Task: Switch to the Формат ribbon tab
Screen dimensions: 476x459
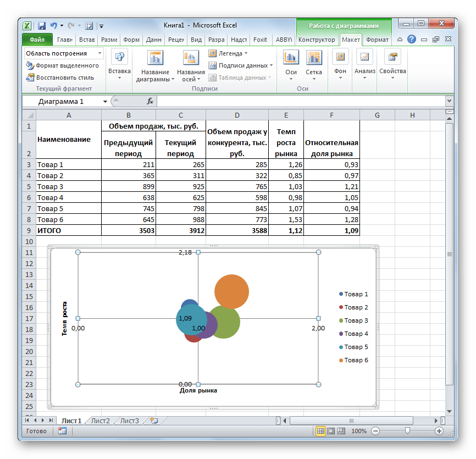Action: click(x=378, y=40)
